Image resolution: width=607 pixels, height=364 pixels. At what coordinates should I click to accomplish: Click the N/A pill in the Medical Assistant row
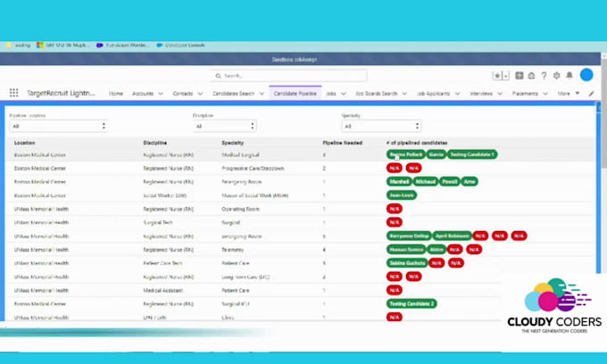click(x=394, y=290)
